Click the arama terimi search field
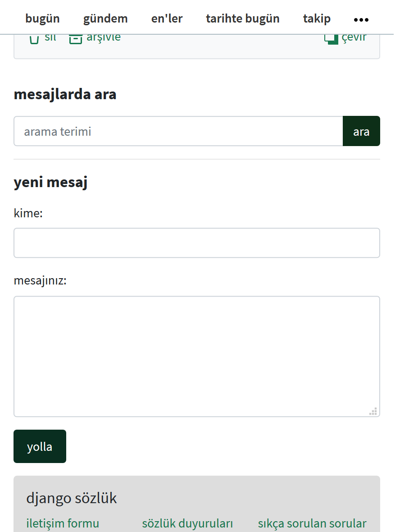This screenshot has height=532, width=409. click(178, 131)
